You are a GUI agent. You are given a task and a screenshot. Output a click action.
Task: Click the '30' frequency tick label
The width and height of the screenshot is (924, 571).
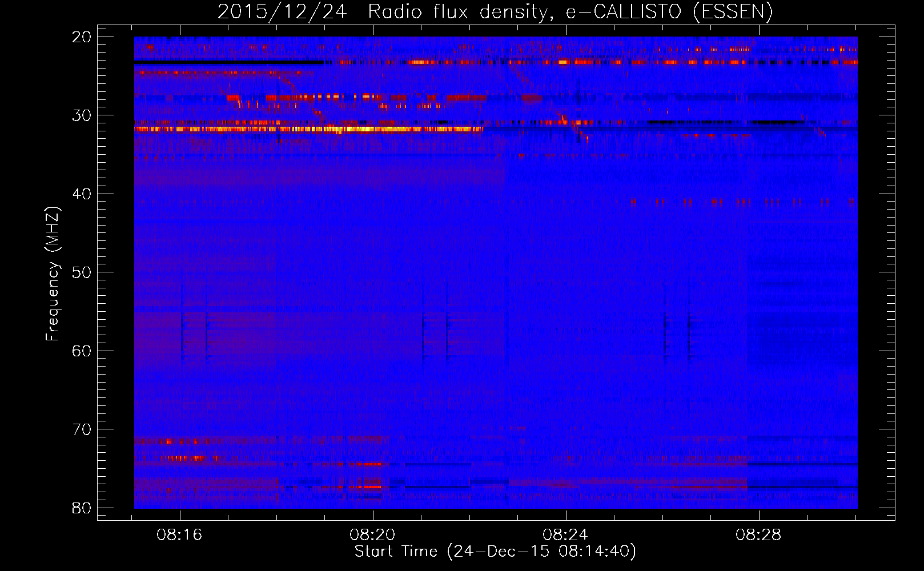(82, 115)
